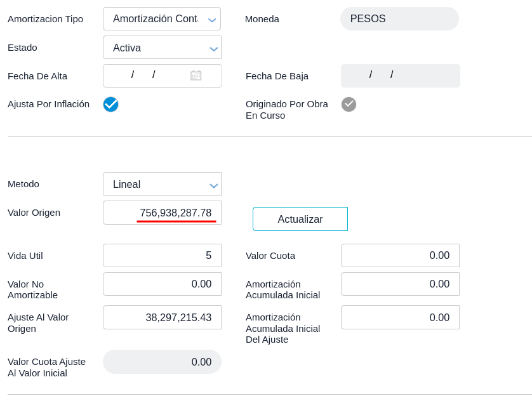Click the Amortizacion Tipo dropdown arrow
This screenshot has width=532, height=403.
coord(212,20)
